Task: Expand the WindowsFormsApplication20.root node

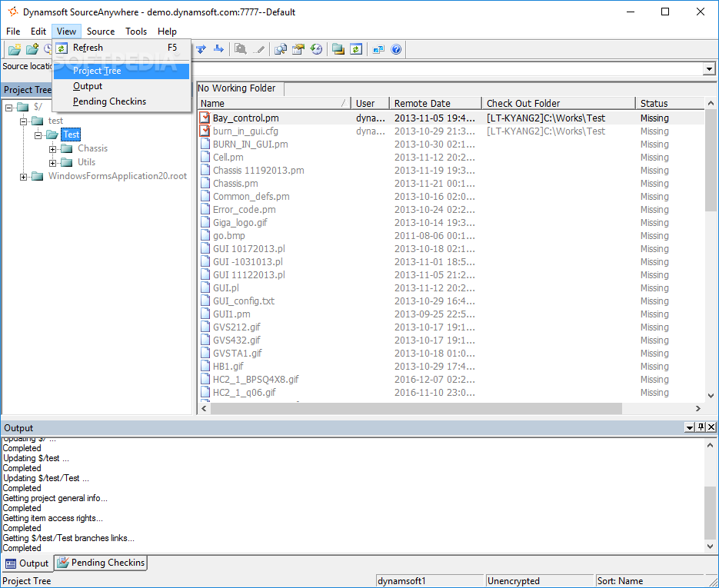Action: click(23, 178)
